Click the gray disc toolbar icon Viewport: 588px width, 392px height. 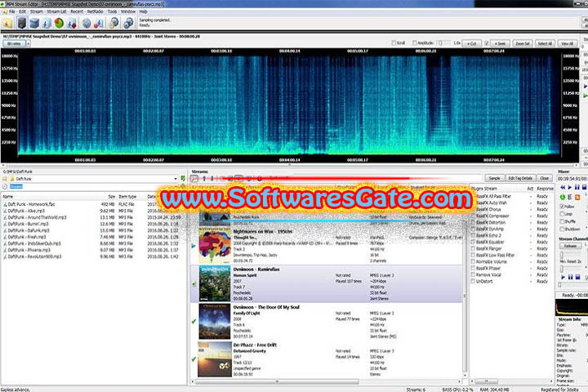(x=87, y=23)
